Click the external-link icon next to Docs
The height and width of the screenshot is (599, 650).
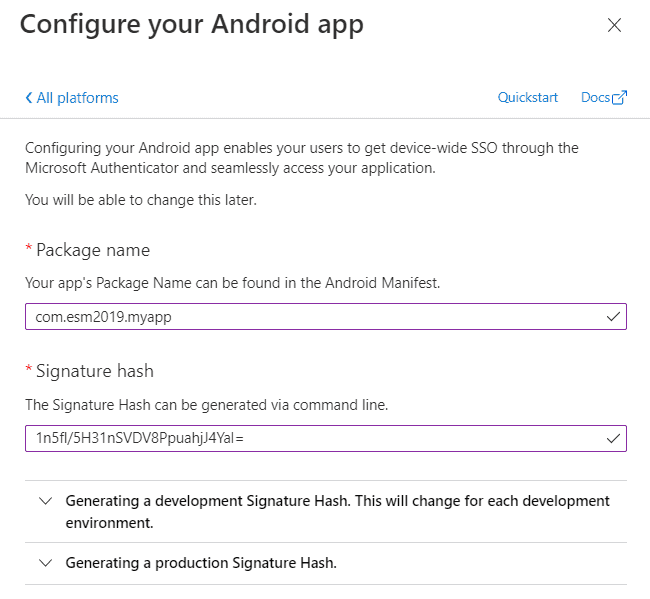pos(619,97)
